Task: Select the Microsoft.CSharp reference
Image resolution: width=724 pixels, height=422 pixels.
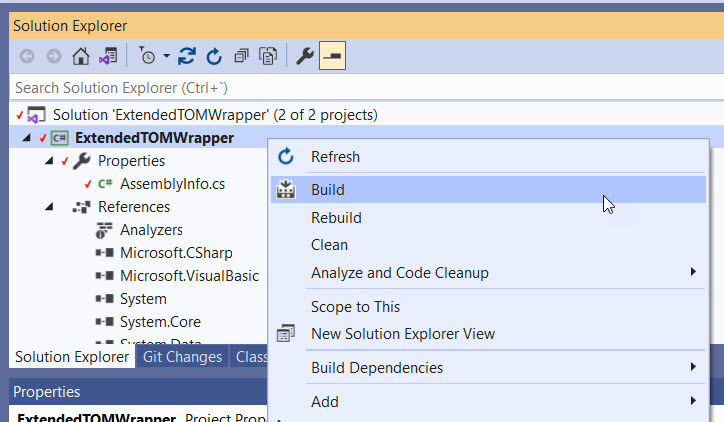Action: pyautogui.click(x=176, y=253)
